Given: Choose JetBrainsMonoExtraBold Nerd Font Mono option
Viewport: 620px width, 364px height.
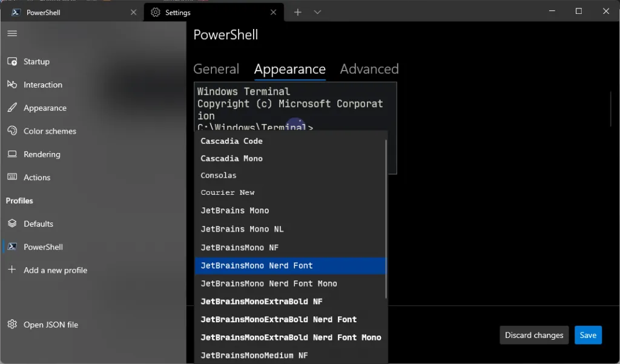Looking at the screenshot, I should click(x=290, y=337).
